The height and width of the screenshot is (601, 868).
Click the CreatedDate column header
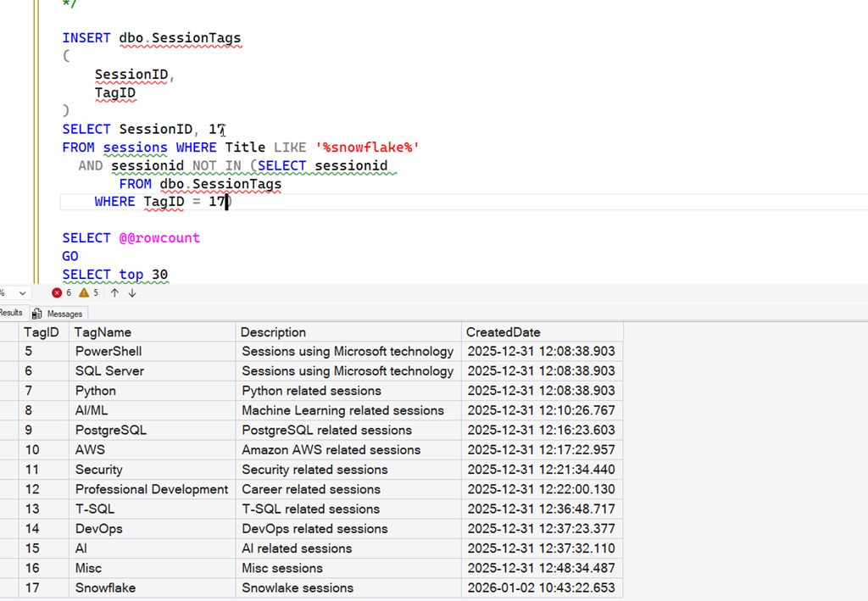503,332
